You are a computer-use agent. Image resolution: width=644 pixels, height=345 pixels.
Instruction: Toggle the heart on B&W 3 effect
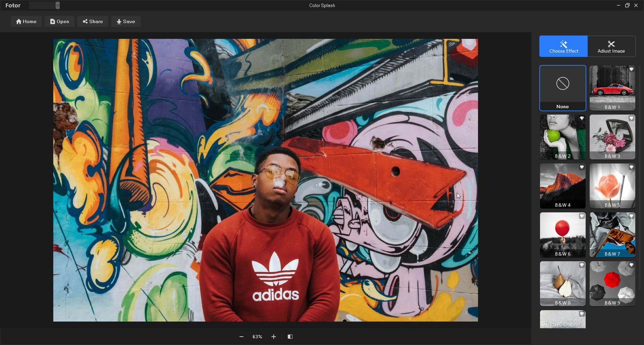click(x=631, y=118)
